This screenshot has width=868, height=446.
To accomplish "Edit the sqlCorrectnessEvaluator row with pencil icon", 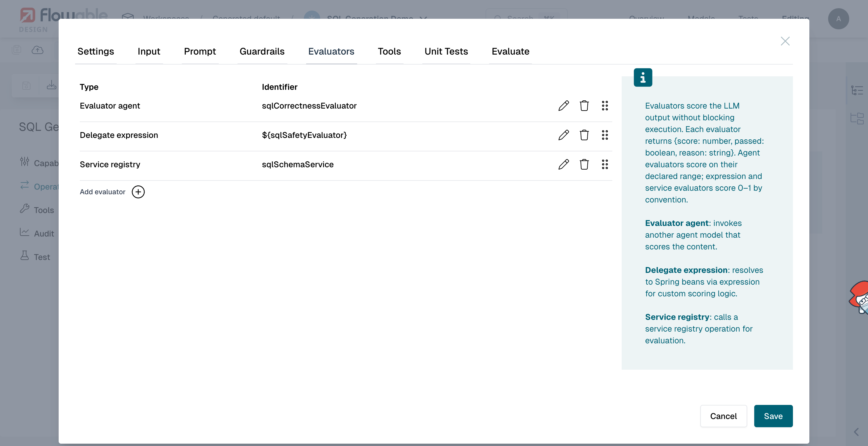I will (563, 106).
